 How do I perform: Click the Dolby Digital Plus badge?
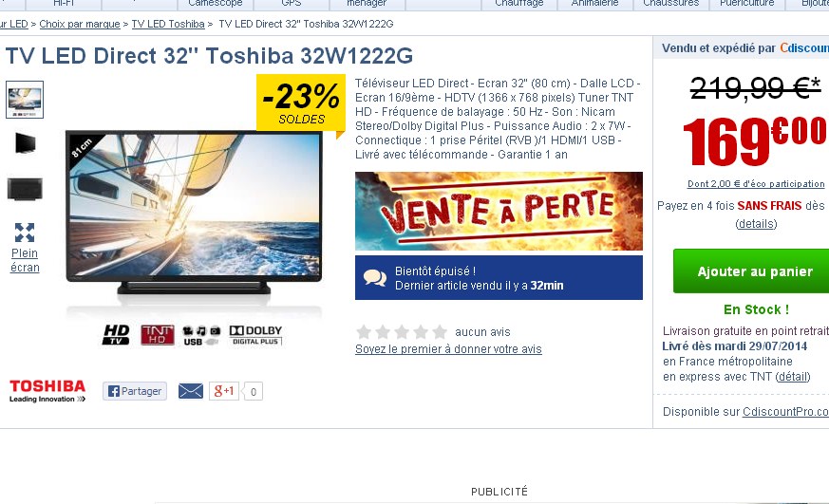coord(255,335)
